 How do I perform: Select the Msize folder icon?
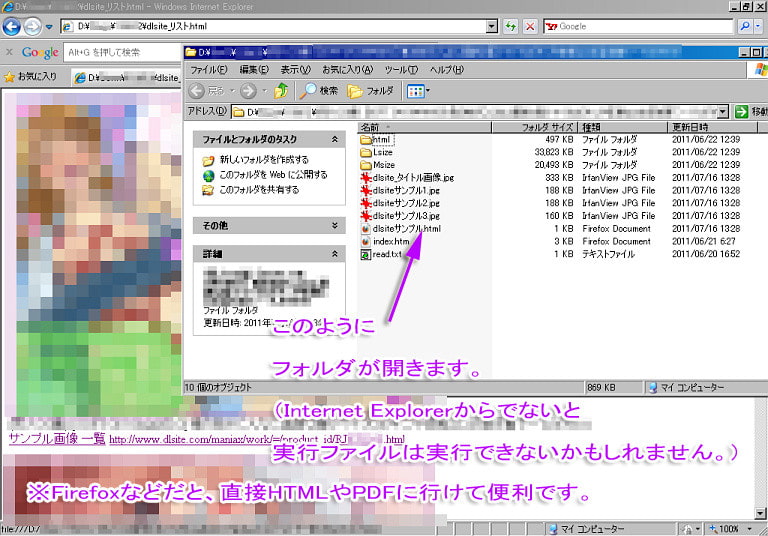pos(365,165)
